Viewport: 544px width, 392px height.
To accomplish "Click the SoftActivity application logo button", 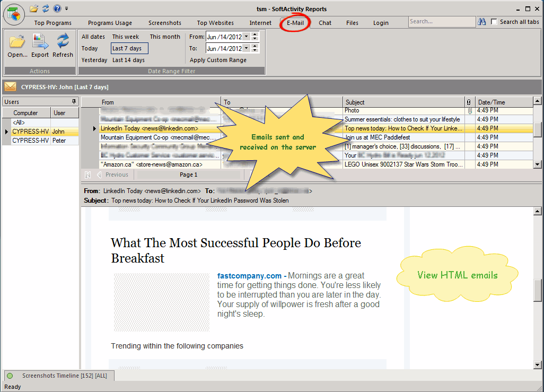I will tap(14, 14).
